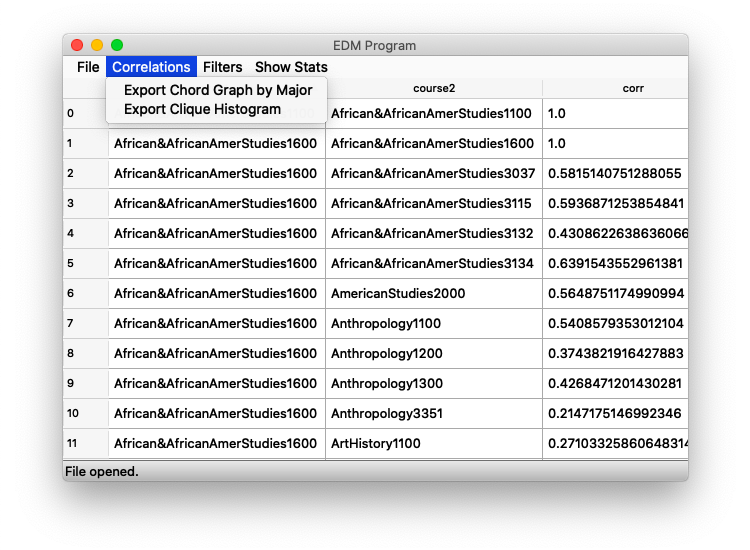Open the File menu
The height and width of the screenshot is (550, 750).
[88, 67]
